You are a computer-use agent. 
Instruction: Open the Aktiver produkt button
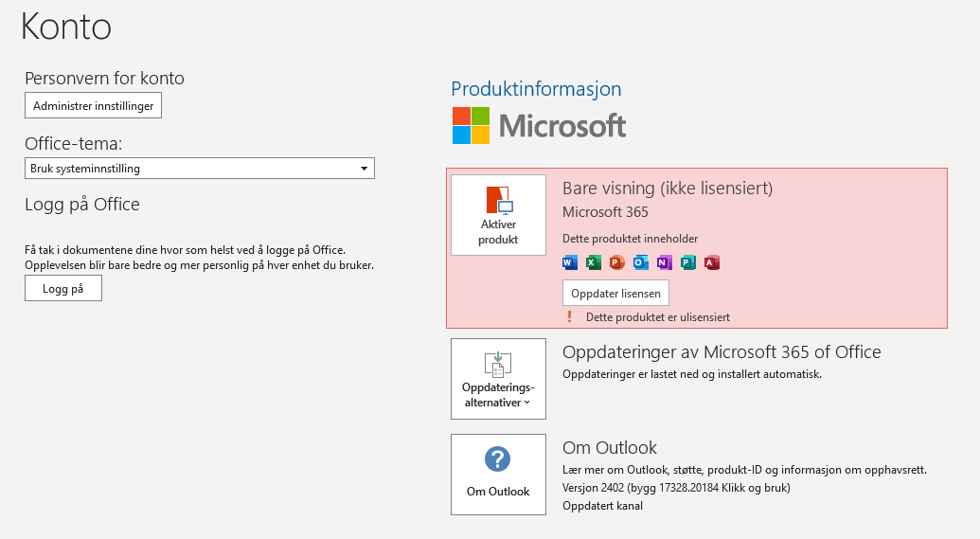pos(498,215)
